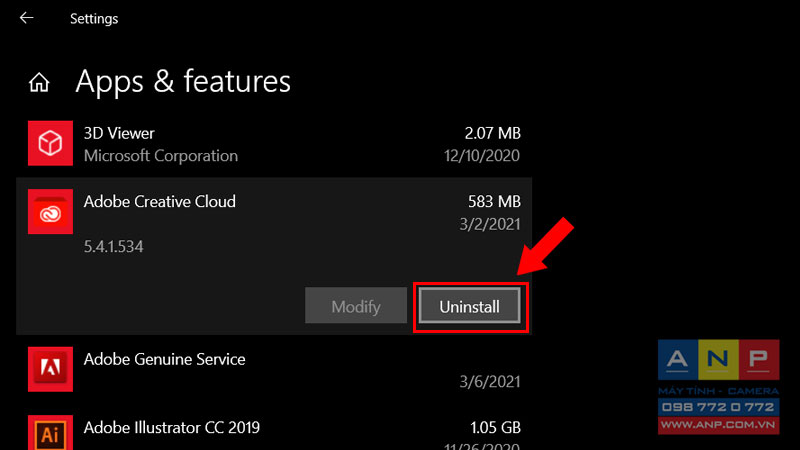Image resolution: width=800 pixels, height=450 pixels.
Task: Click the greyed-out Modify button
Action: coord(356,306)
